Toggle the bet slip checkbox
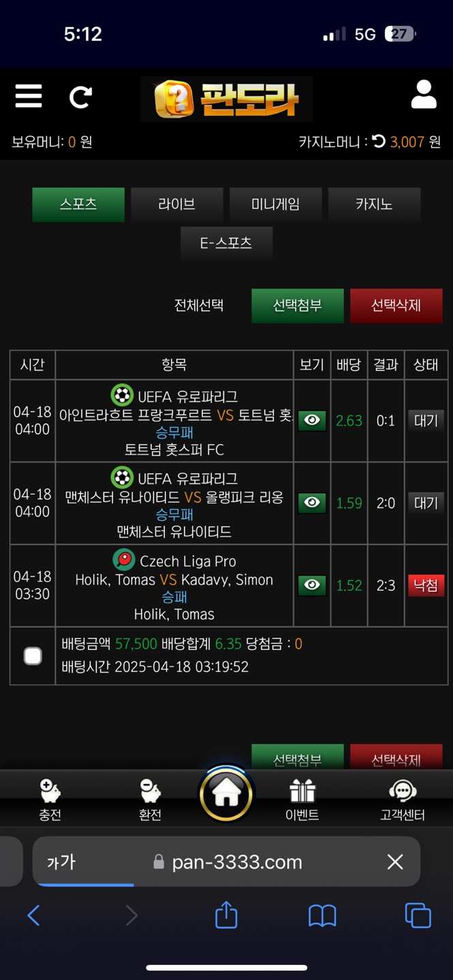This screenshot has width=453, height=980. click(x=33, y=656)
